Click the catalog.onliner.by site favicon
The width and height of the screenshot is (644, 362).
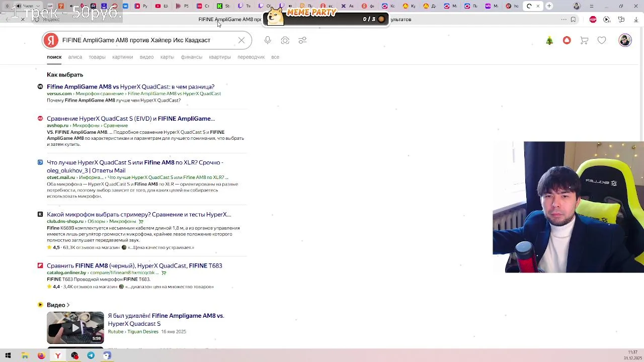[40, 265]
